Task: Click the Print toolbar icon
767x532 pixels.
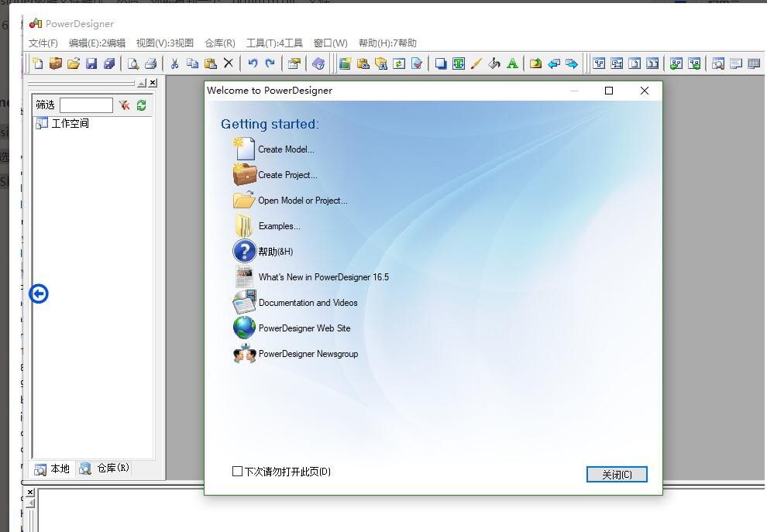Action: (x=151, y=63)
